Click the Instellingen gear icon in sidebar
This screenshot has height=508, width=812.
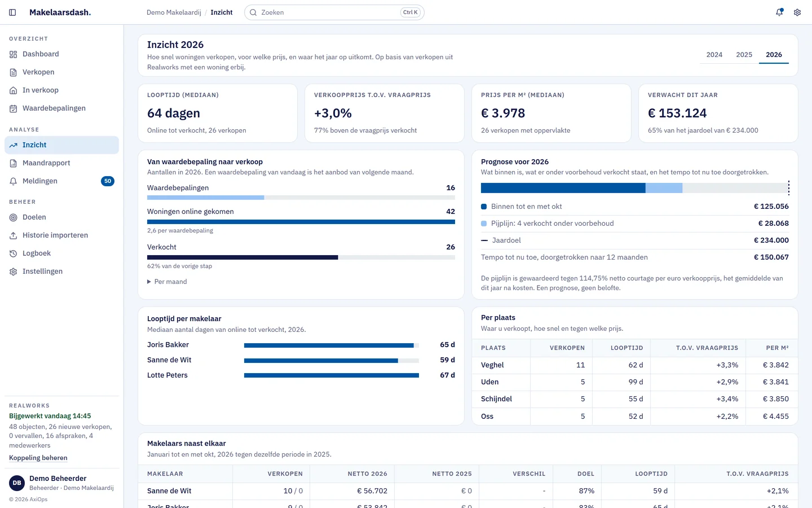click(x=13, y=271)
